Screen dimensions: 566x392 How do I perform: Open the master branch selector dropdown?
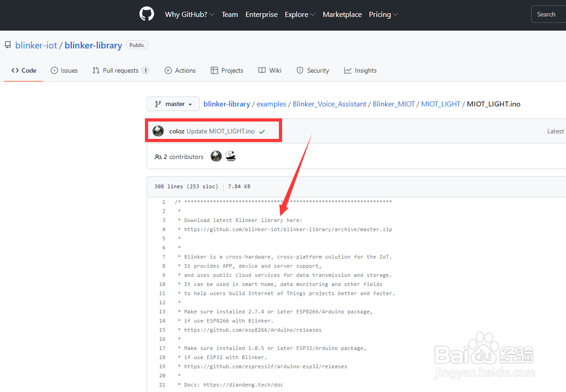click(173, 104)
